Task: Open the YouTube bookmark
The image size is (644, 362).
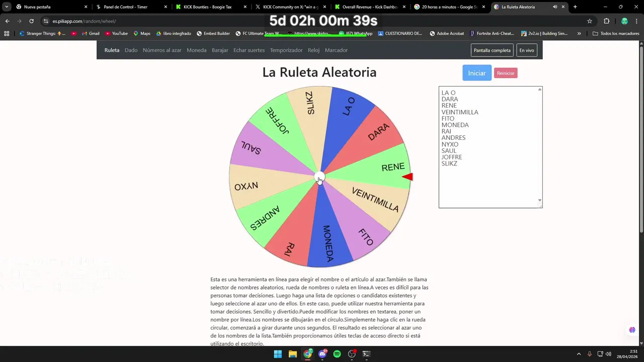Action: [116, 34]
